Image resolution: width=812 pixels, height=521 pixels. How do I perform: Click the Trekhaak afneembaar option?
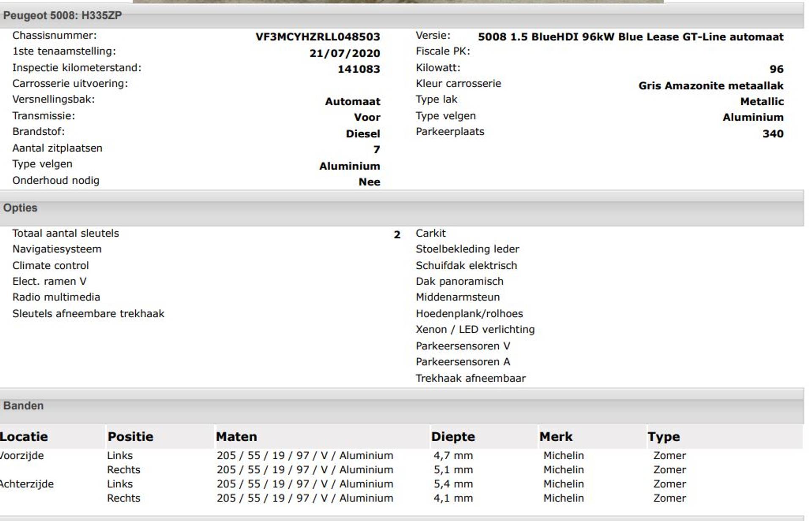tap(471, 378)
